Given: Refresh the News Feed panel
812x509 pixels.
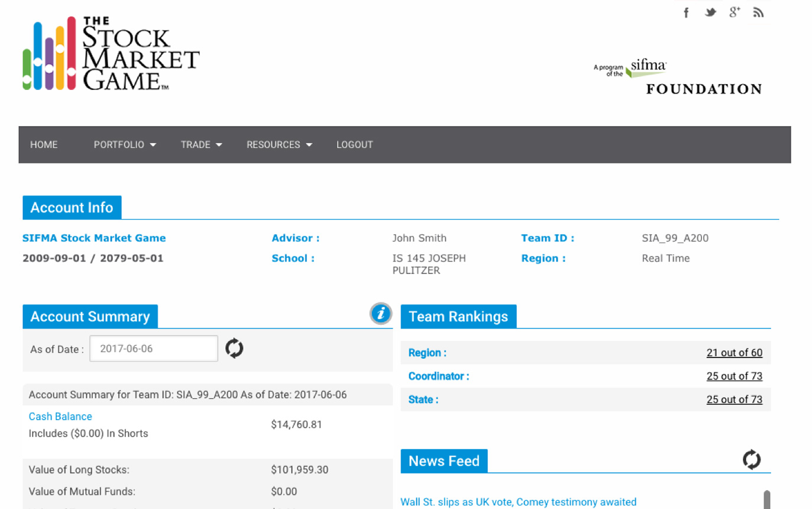Looking at the screenshot, I should click(x=752, y=459).
